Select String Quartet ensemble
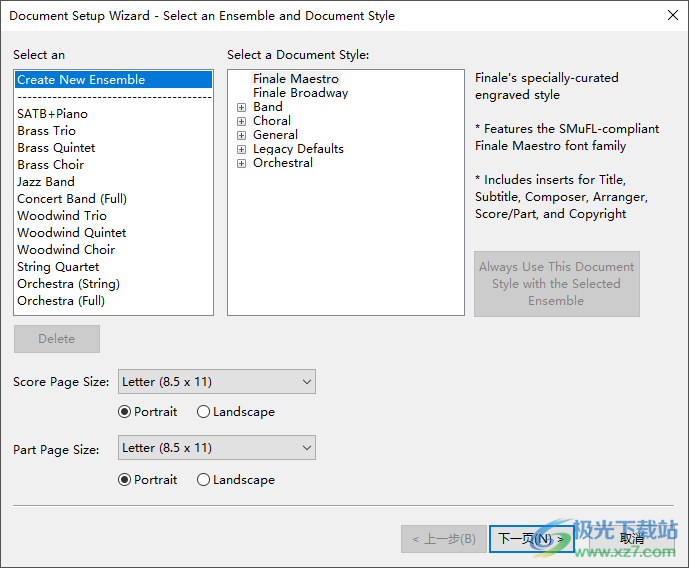Image resolution: width=689 pixels, height=568 pixels. (x=58, y=267)
